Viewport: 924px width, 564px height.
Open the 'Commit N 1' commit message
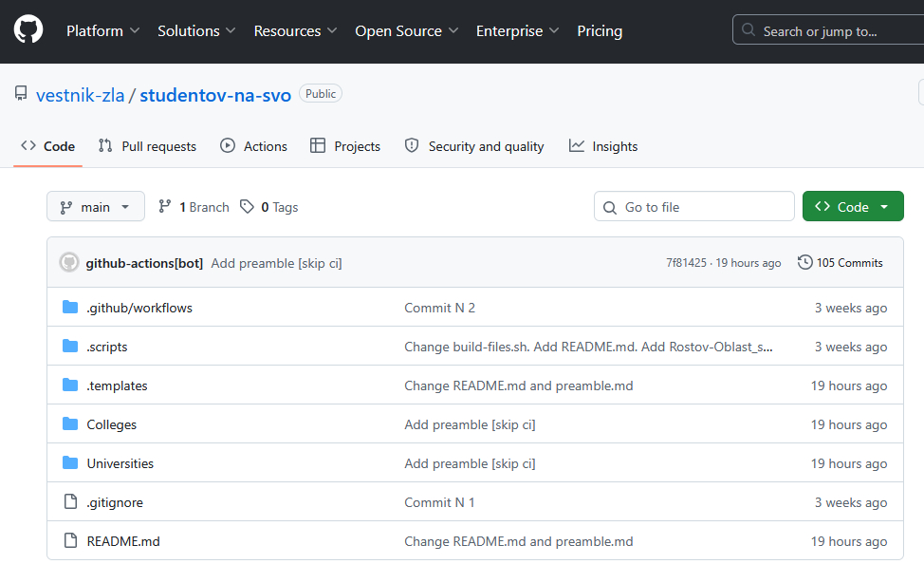pyautogui.click(x=439, y=502)
